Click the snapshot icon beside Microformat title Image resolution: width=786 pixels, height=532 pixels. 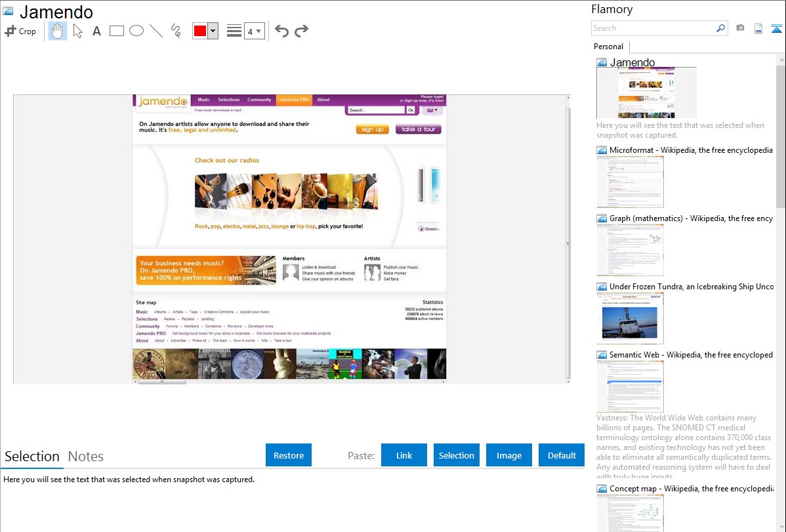tap(602, 150)
